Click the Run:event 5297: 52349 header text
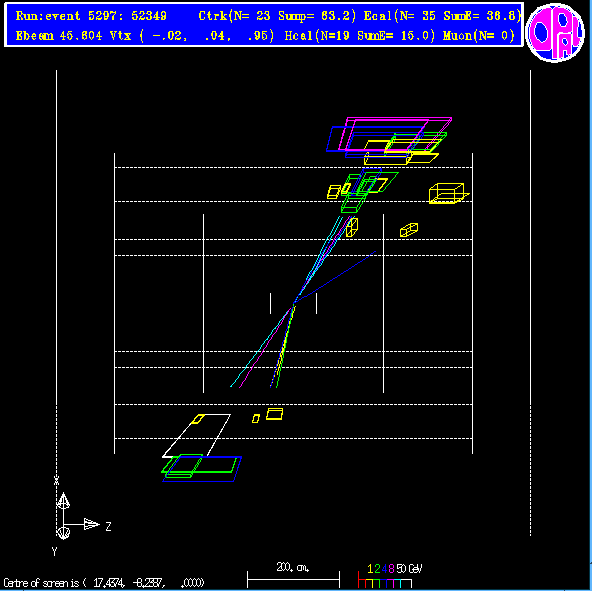The image size is (592, 591). point(91,16)
